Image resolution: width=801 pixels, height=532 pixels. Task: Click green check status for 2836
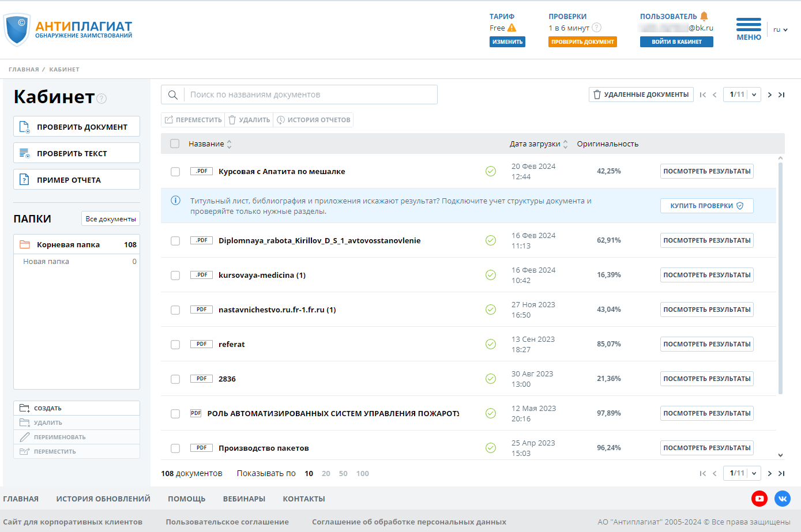pyautogui.click(x=491, y=379)
